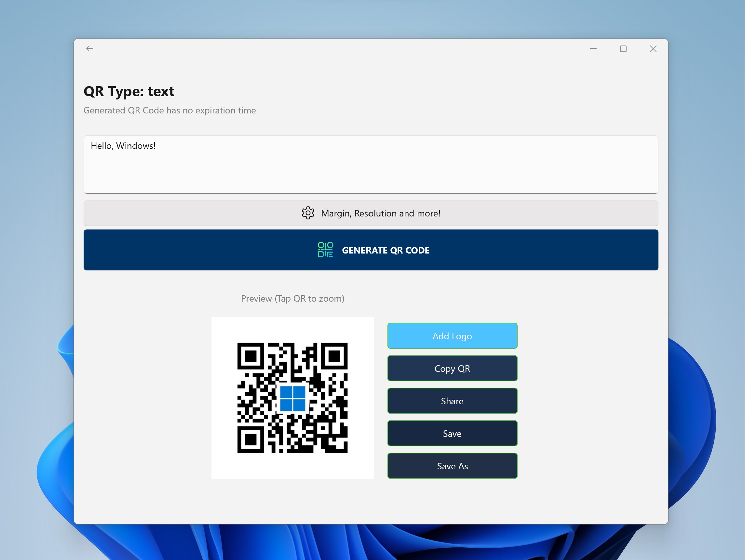Click the 'Preview (Tap QR to zoom)' label
This screenshot has width=745, height=560.
tap(292, 298)
